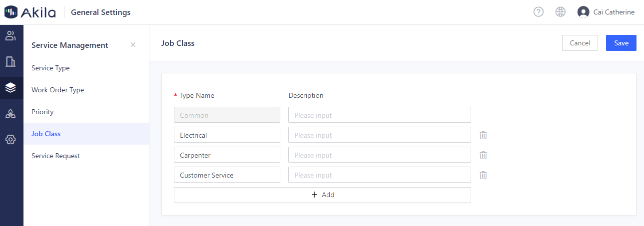
Task: Save the job class changes
Action: pos(621,43)
